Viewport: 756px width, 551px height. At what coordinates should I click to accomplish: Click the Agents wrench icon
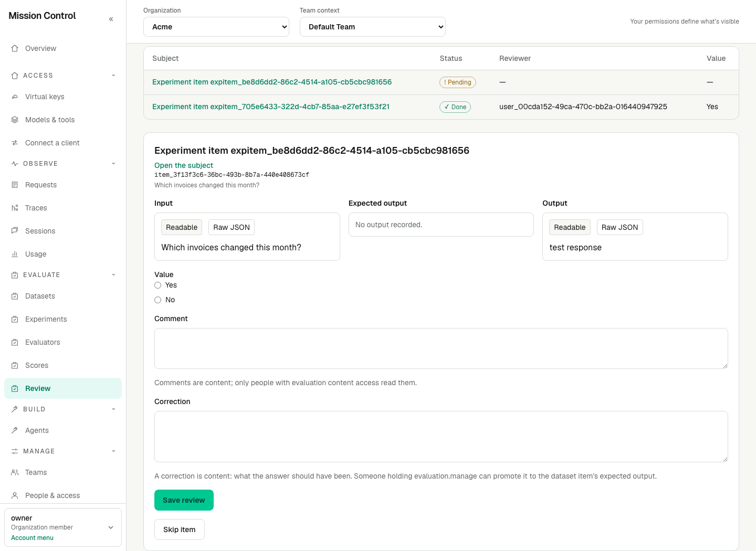tap(15, 430)
